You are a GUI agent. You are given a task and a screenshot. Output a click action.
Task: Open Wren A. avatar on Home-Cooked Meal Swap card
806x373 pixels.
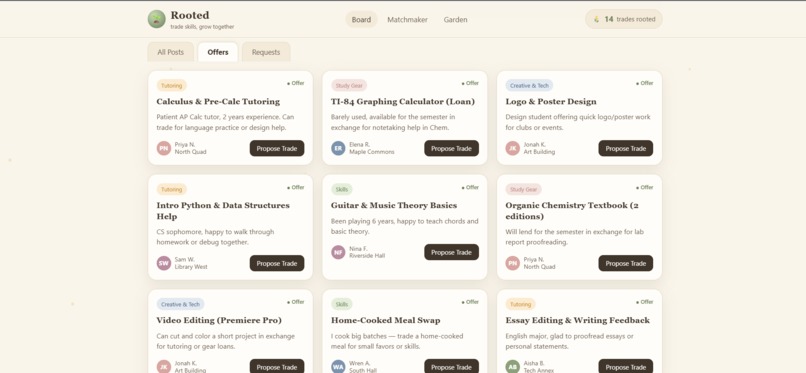(x=338, y=366)
